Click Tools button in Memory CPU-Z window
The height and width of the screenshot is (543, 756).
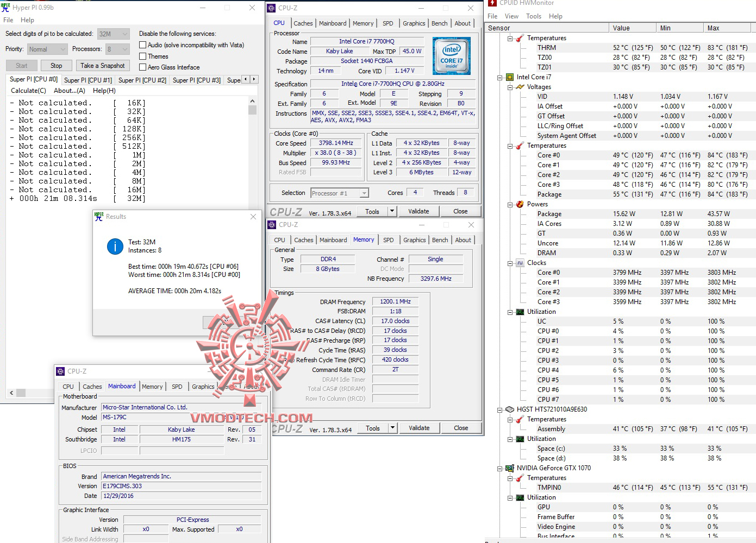pos(373,428)
